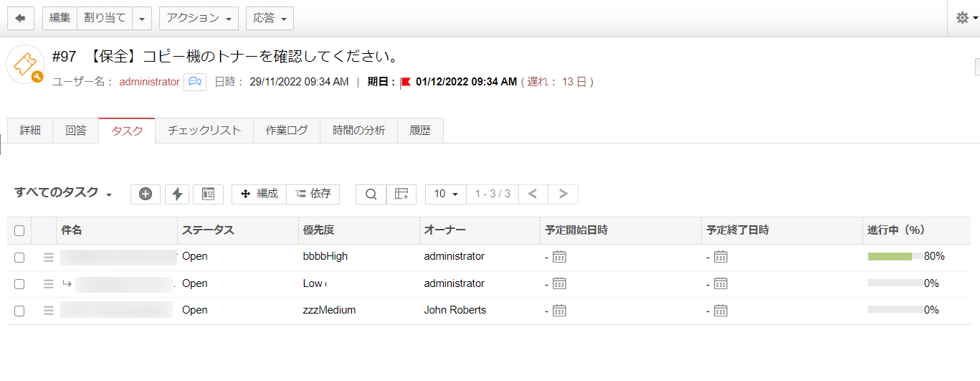980x381 pixels.
Task: Select the checkbox for the zzzMedium task
Action: [x=19, y=311]
